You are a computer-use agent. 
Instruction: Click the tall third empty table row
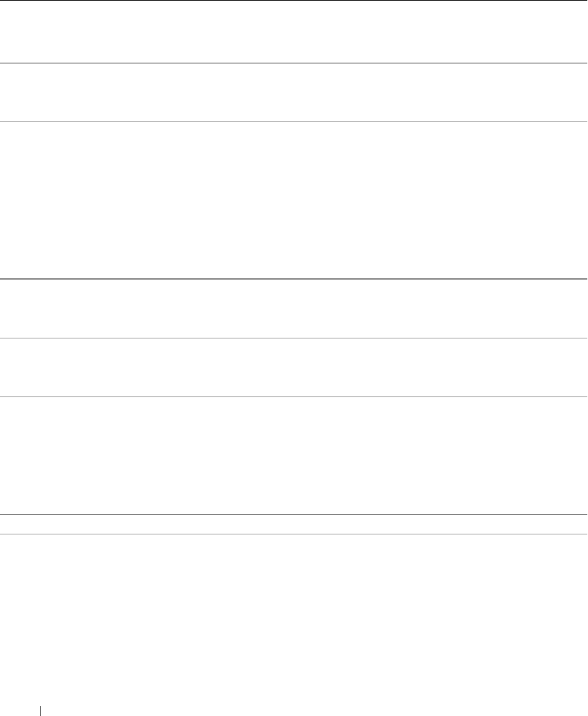tap(294, 201)
